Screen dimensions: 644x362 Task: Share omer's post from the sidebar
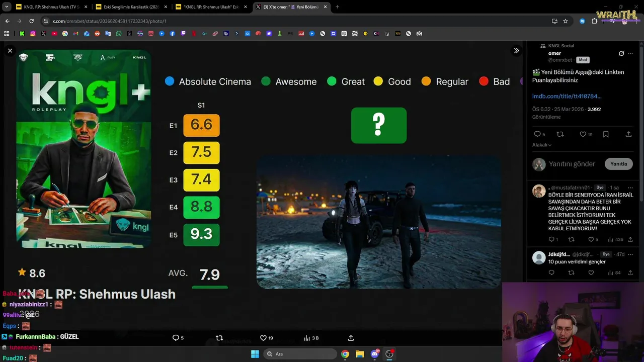coord(628,134)
